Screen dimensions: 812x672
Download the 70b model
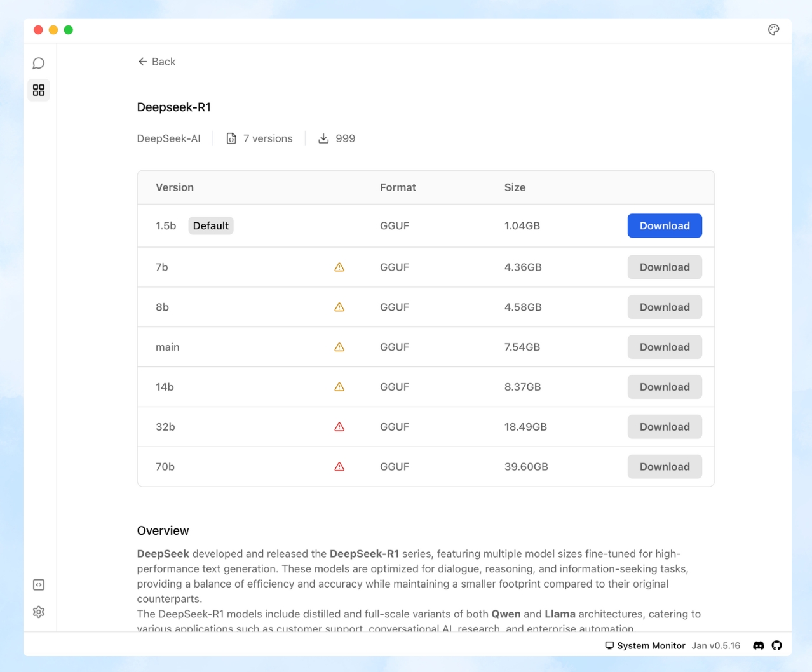coord(664,466)
